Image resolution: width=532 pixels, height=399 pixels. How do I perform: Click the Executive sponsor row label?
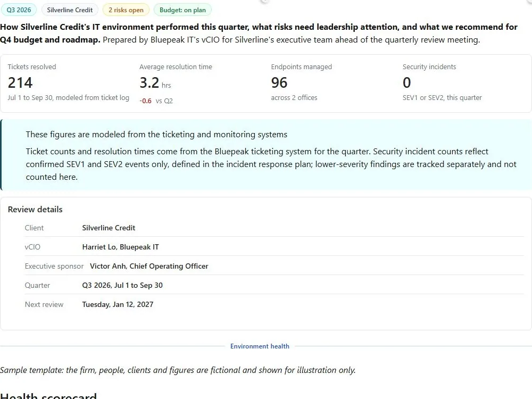(x=54, y=267)
